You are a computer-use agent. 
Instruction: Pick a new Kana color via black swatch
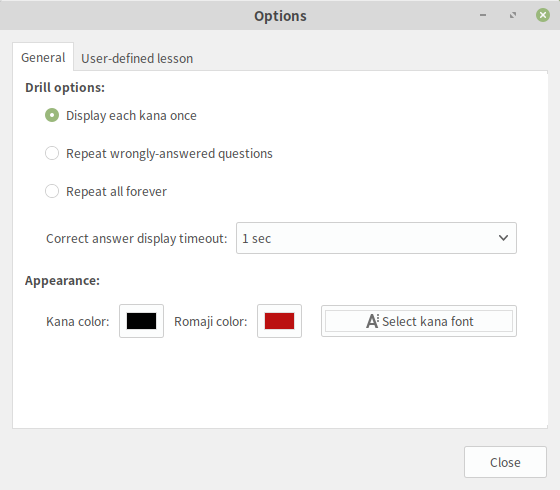pyautogui.click(x=141, y=321)
